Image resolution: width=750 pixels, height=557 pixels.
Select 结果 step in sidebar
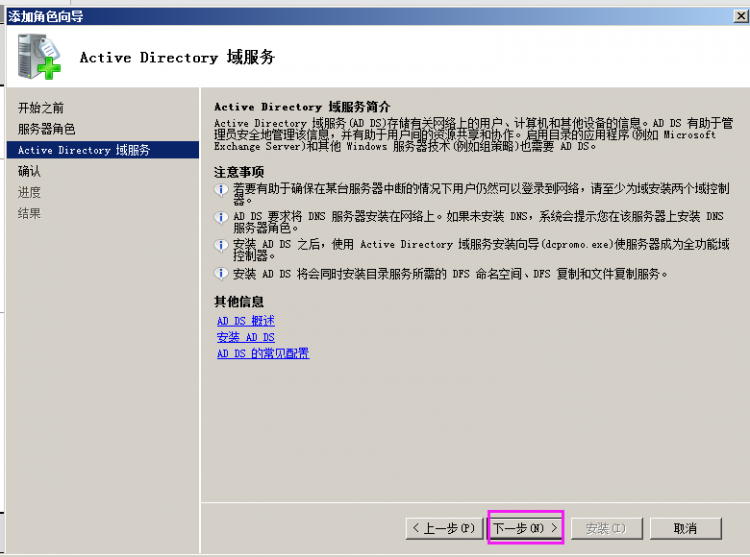(x=29, y=213)
